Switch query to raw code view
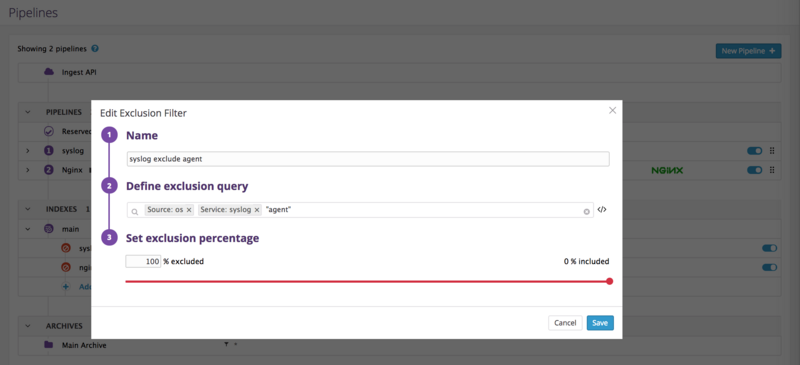Screen dimensions: 800x365 point(602,209)
